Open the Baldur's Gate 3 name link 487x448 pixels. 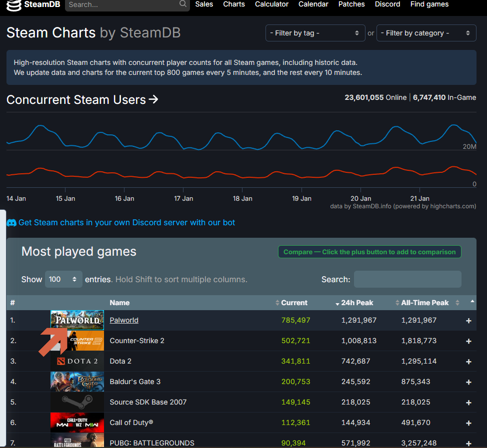pos(135,382)
